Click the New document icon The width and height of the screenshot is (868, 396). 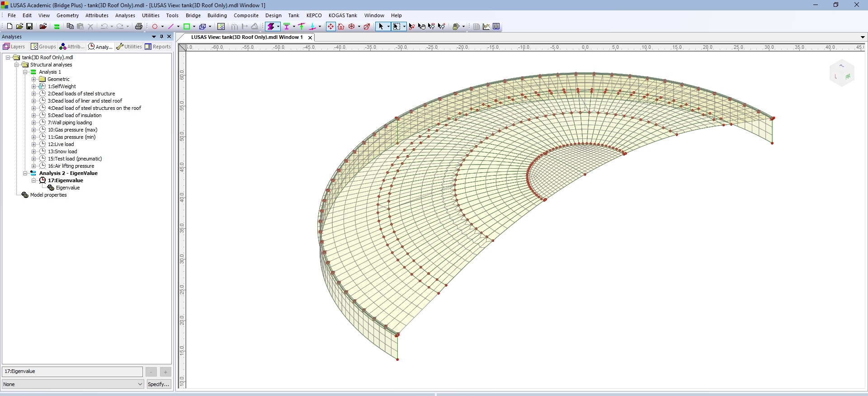coord(9,27)
